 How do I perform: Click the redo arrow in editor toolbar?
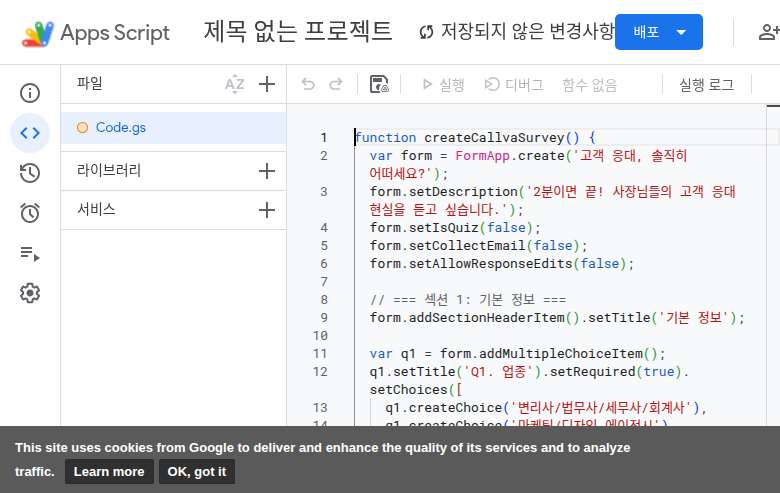pyautogui.click(x=336, y=85)
